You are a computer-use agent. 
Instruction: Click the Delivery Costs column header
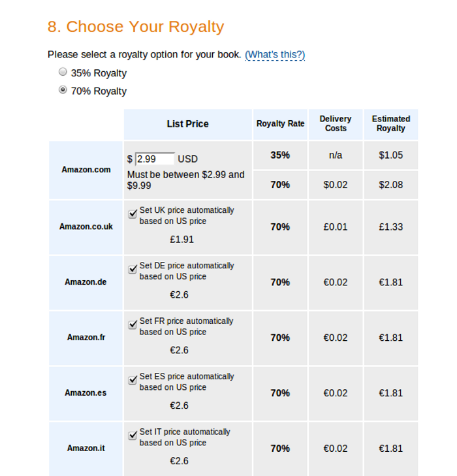[336, 123]
